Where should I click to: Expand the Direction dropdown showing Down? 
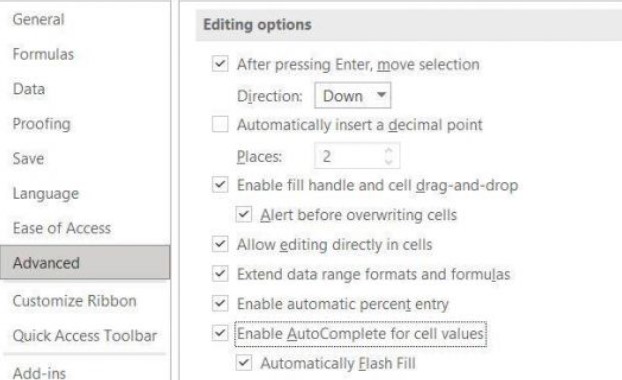[353, 96]
